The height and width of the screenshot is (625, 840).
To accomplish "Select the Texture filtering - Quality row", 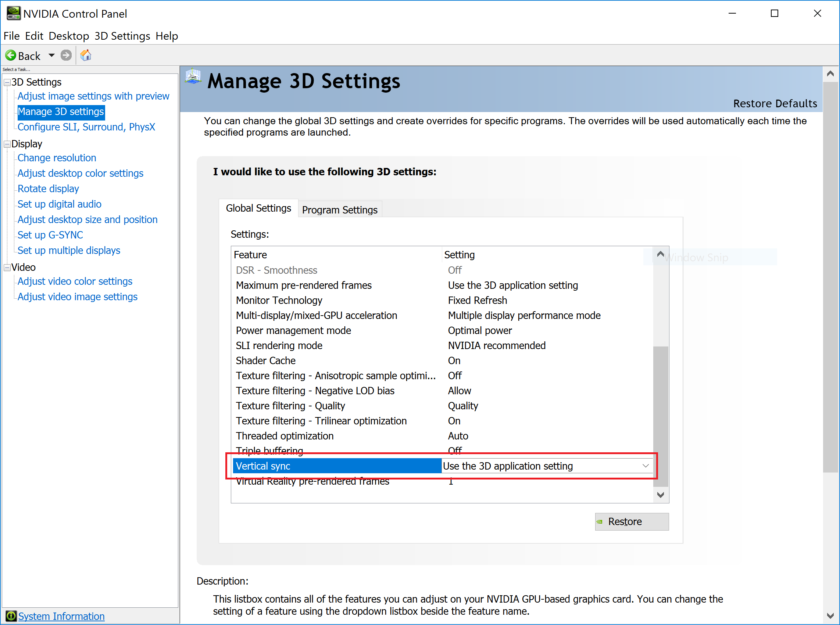I will point(442,406).
